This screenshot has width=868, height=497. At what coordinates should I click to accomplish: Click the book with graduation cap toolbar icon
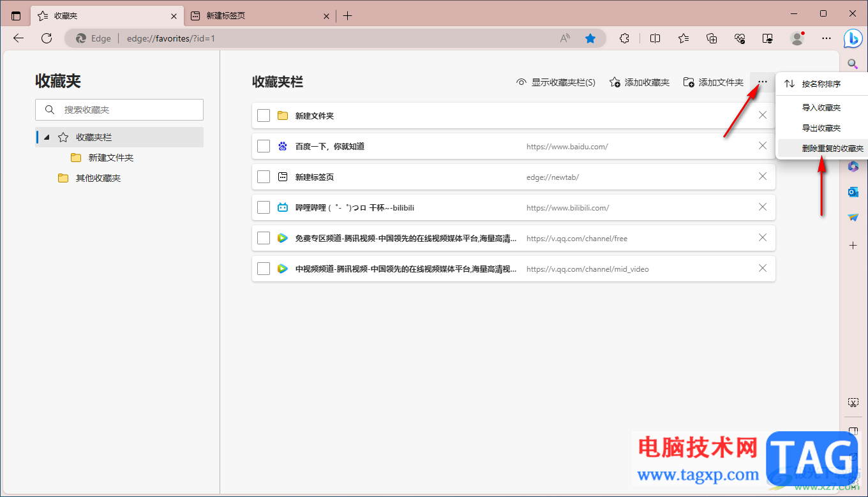pos(768,38)
